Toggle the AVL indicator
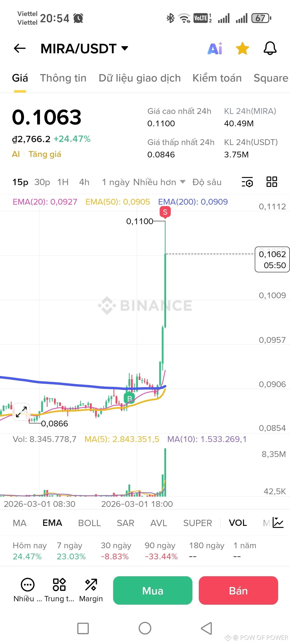The image size is (290, 644). tap(159, 523)
